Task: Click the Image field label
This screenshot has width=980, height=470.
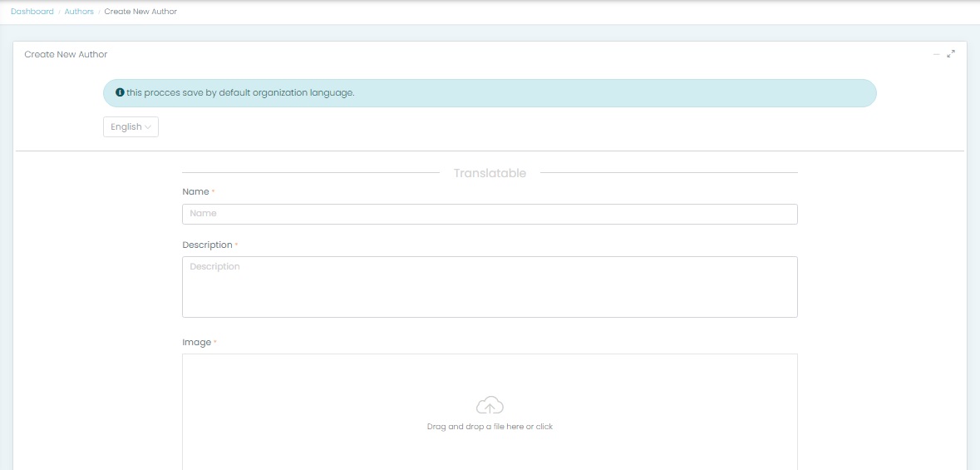Action: tap(196, 343)
